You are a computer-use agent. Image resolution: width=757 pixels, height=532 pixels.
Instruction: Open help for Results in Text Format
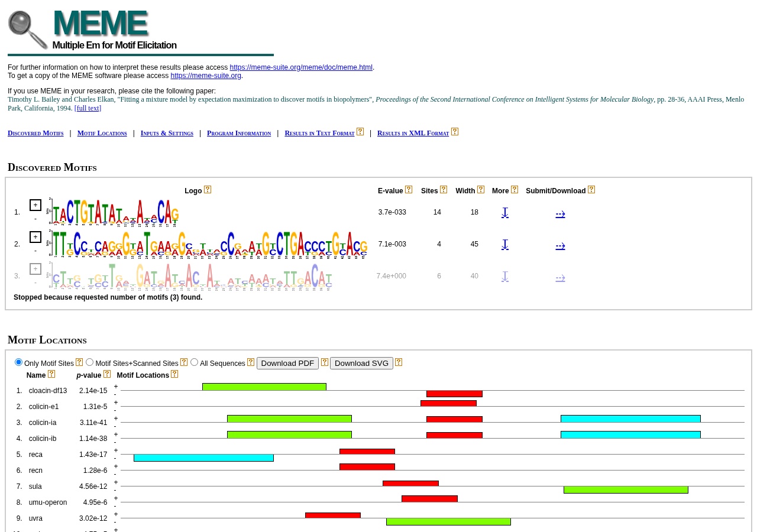(x=360, y=132)
